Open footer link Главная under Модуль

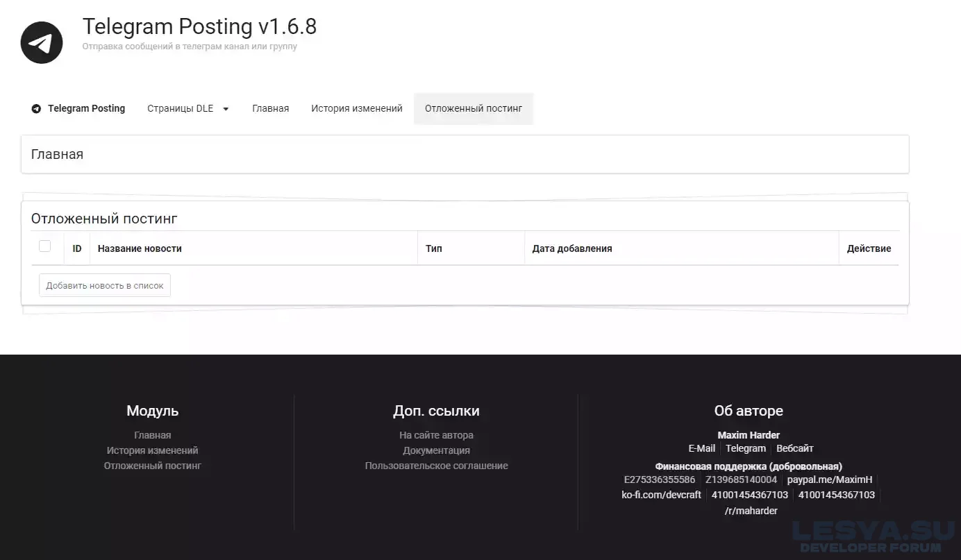[x=152, y=435]
